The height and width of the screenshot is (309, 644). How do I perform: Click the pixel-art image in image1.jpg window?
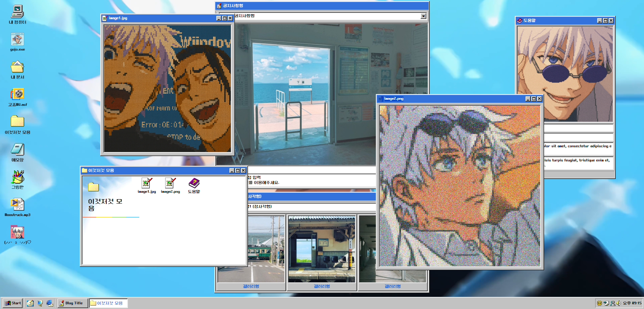click(x=167, y=89)
